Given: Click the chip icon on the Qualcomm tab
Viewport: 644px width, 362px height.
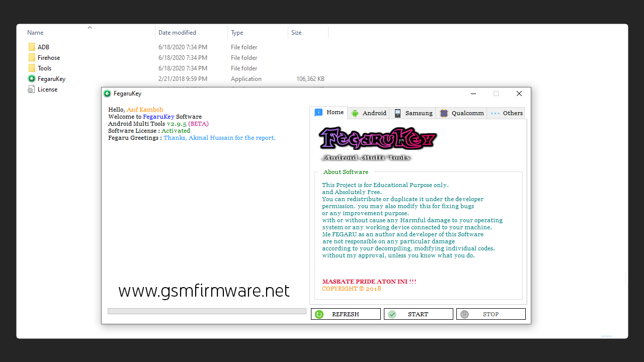Looking at the screenshot, I should pos(443,113).
